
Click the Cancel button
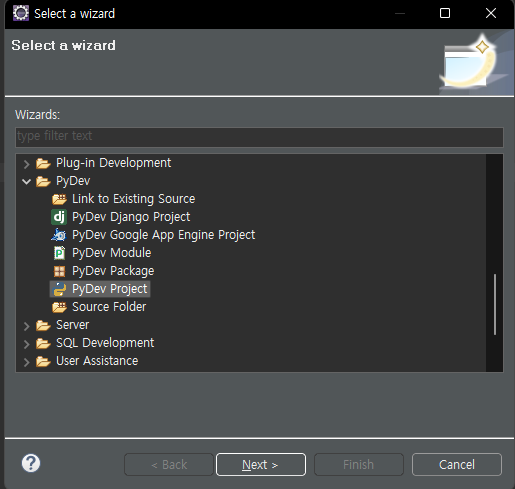[x=457, y=464]
